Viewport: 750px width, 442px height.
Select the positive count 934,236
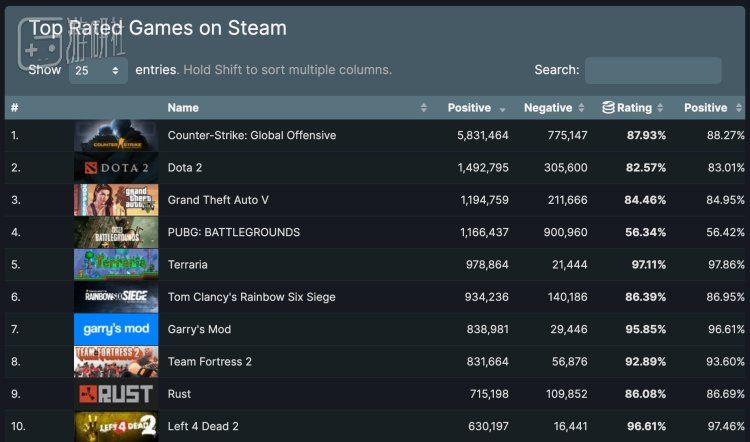click(486, 297)
